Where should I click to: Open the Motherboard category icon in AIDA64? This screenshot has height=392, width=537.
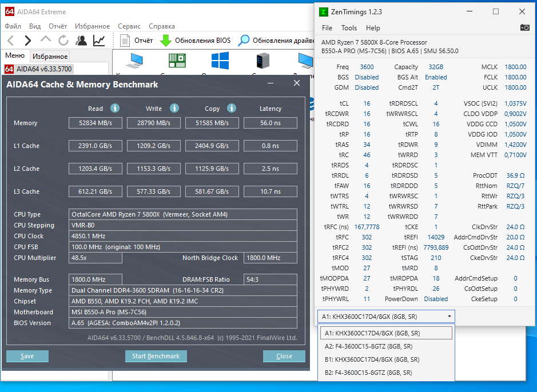pyautogui.click(x=177, y=61)
